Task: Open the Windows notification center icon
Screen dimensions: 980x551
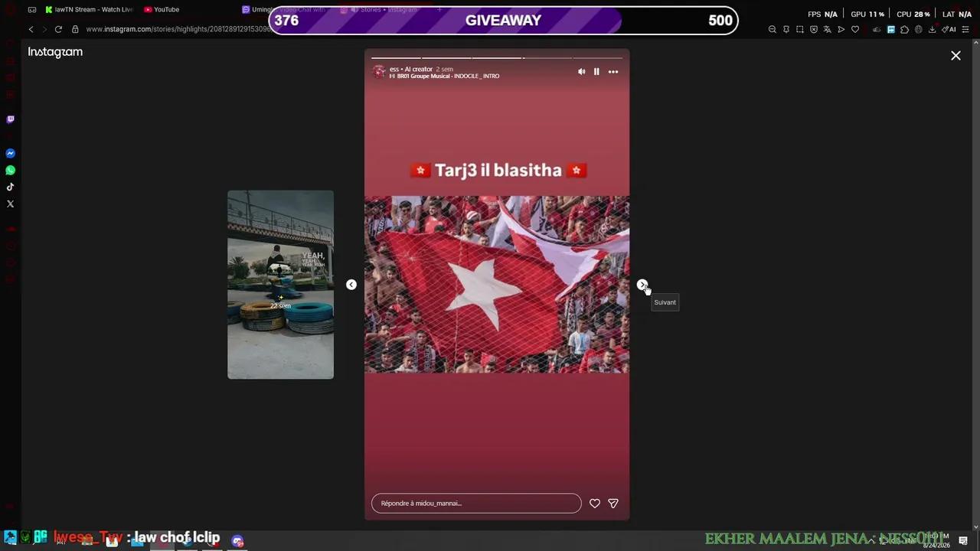Action: tap(963, 540)
